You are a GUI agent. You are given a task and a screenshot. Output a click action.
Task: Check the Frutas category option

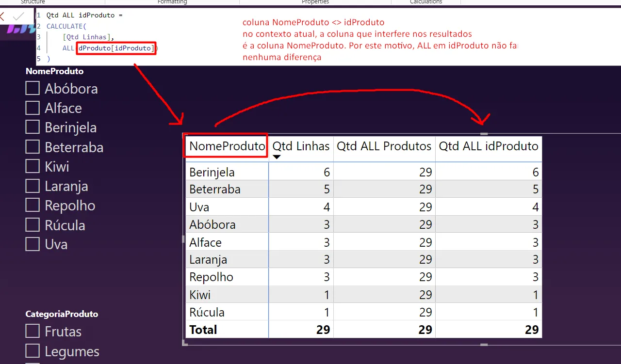point(33,332)
